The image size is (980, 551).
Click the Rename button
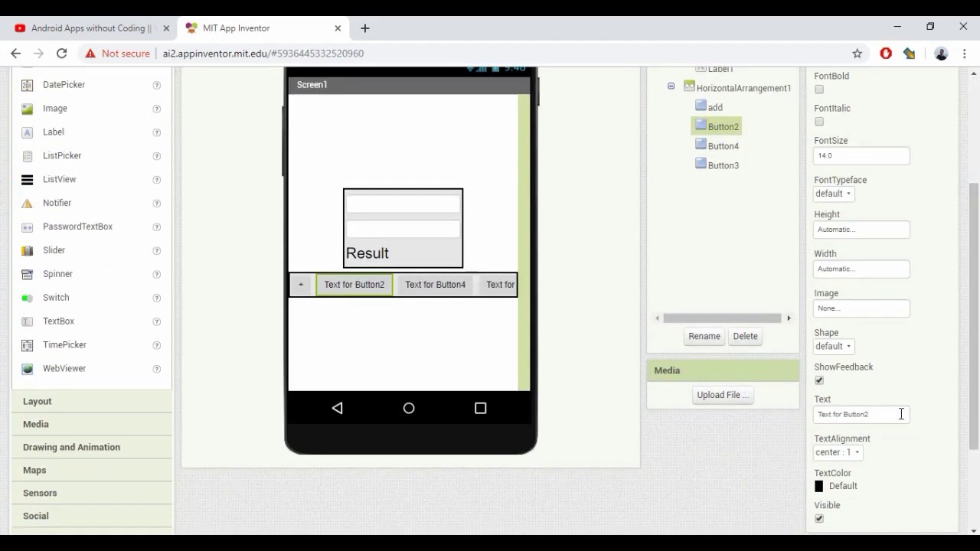click(704, 336)
